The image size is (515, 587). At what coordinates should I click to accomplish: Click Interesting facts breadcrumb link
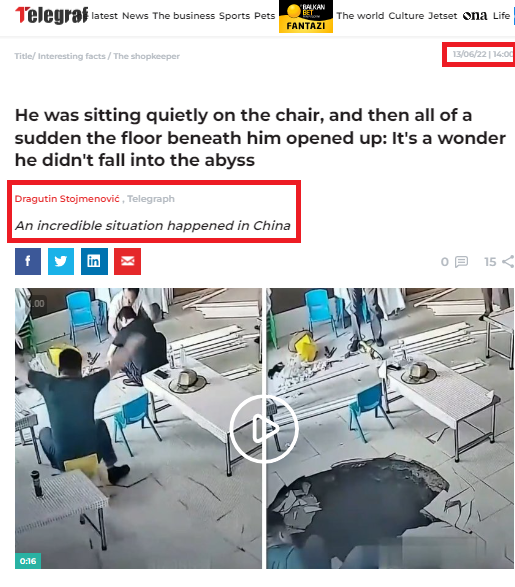click(x=71, y=56)
